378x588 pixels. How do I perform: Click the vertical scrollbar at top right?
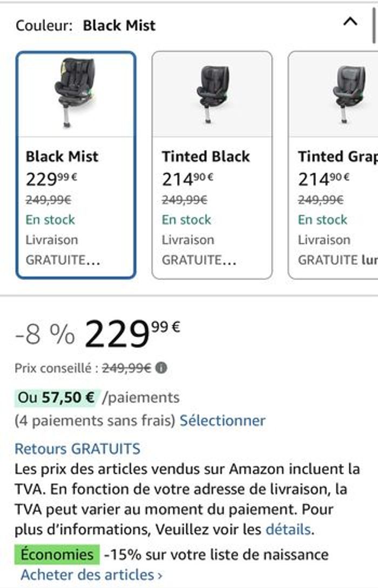pyautogui.click(x=375, y=25)
